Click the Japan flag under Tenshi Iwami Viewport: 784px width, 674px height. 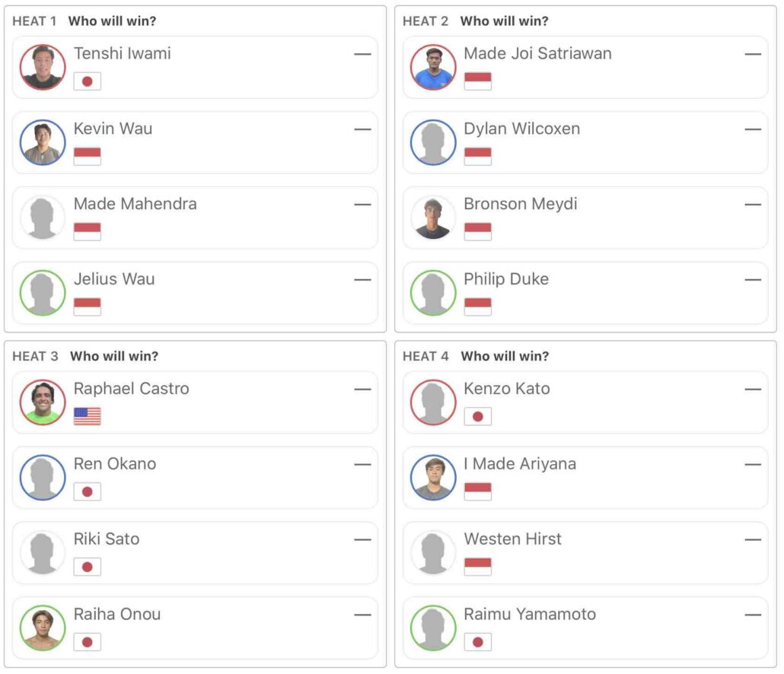[x=87, y=81]
